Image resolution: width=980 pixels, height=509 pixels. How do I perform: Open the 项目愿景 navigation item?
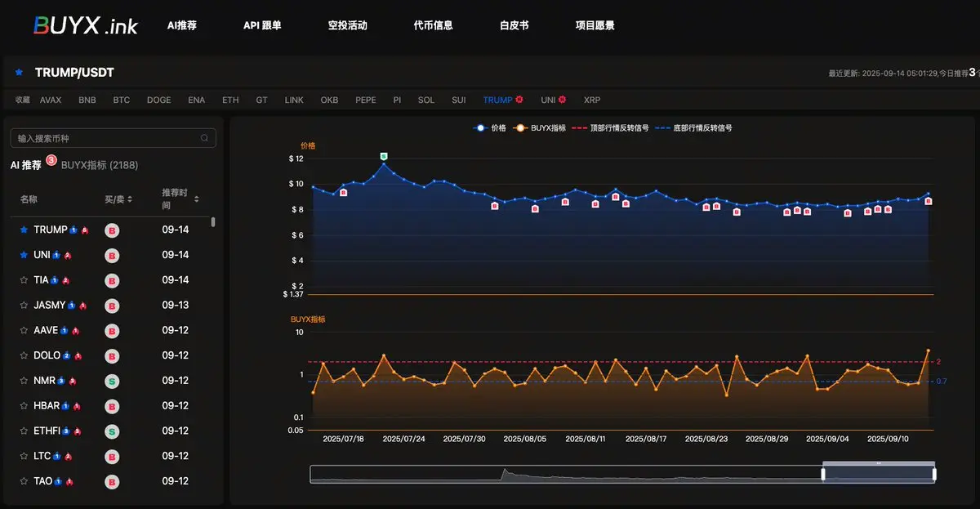595,25
